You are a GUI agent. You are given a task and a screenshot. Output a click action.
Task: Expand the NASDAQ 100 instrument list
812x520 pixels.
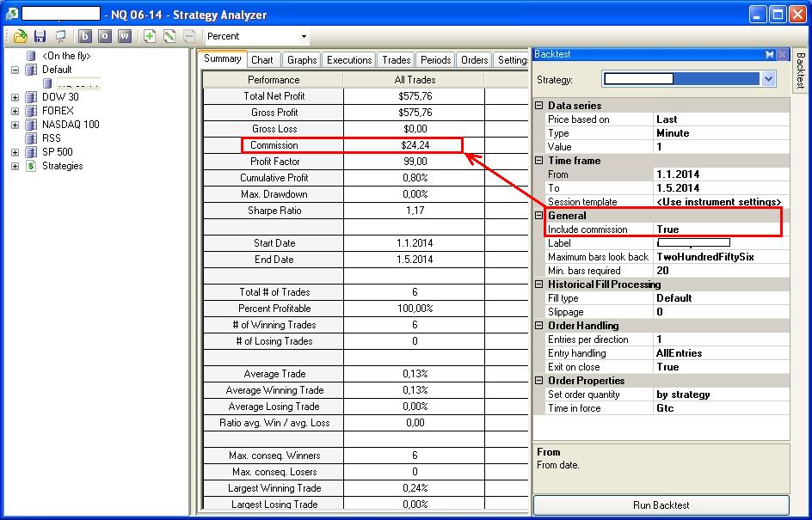pyautogui.click(x=15, y=125)
